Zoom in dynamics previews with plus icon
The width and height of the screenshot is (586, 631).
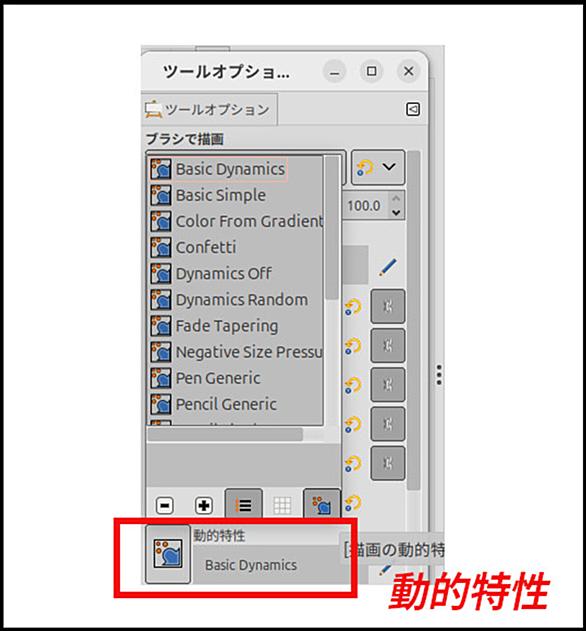204,505
